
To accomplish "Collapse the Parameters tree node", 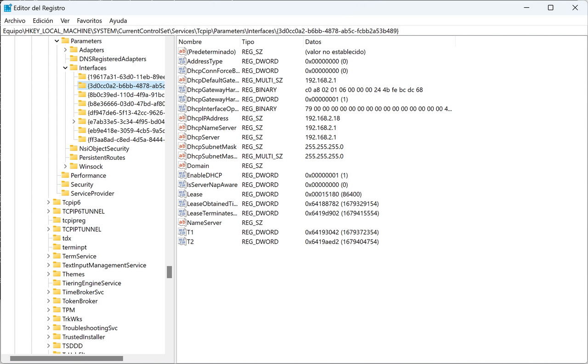I will (x=57, y=41).
